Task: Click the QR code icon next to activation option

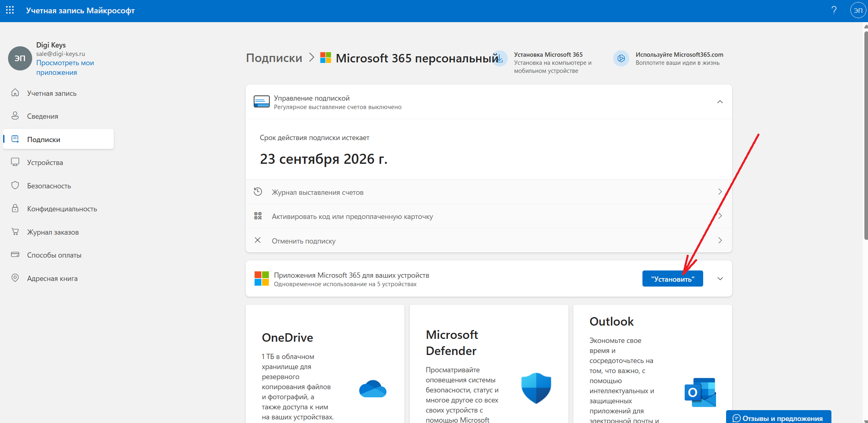Action: pos(258,216)
